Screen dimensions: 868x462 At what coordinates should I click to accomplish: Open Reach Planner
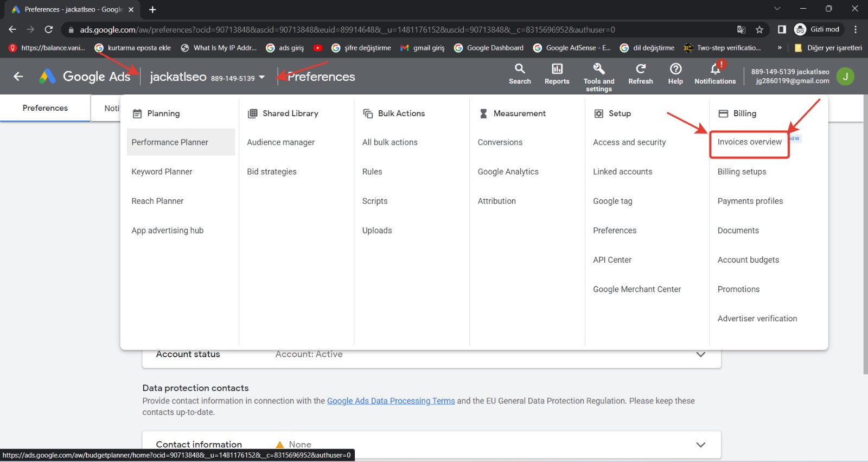tap(157, 201)
